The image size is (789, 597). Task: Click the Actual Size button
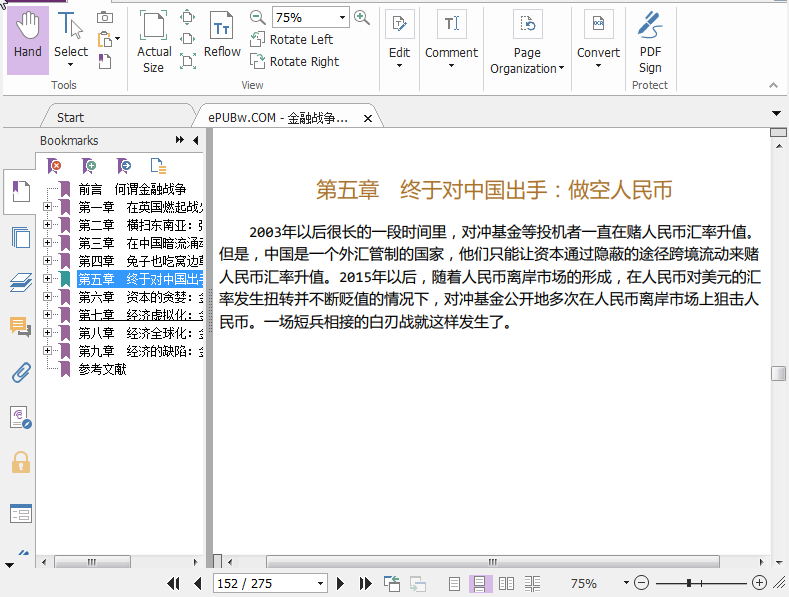point(153,43)
